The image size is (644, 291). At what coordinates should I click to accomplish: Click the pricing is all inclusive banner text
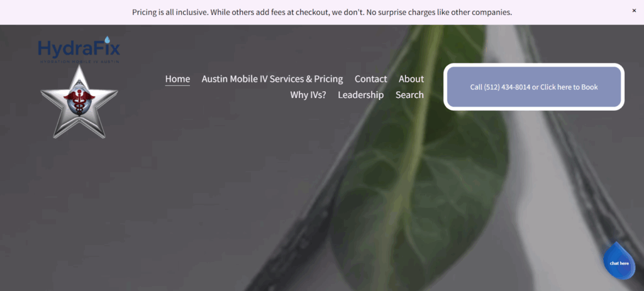[322, 13]
